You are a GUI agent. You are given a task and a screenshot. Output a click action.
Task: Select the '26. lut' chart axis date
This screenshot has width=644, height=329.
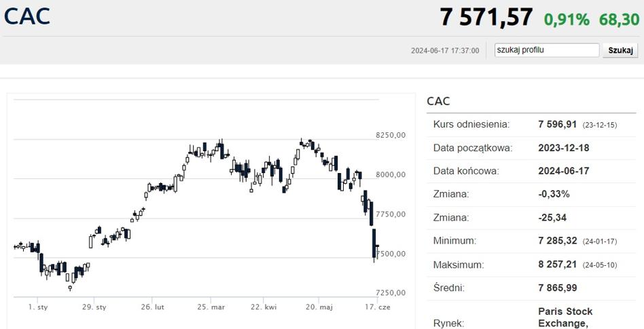[x=153, y=307]
